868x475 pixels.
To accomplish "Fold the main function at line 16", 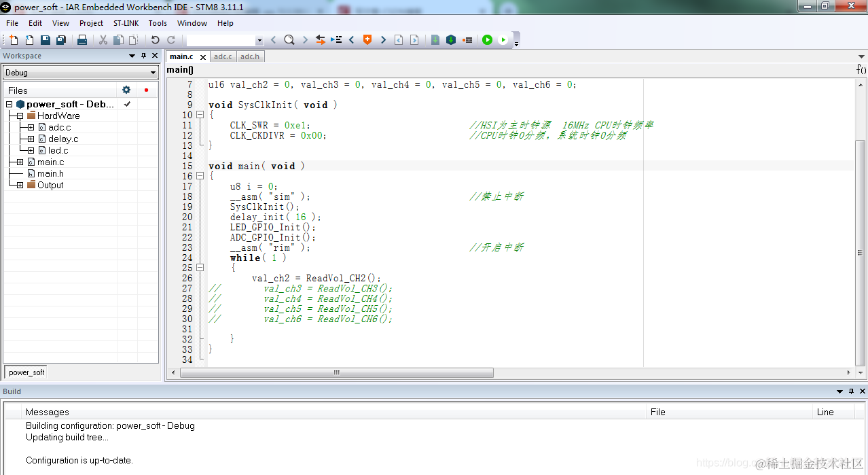I will pyautogui.click(x=200, y=176).
